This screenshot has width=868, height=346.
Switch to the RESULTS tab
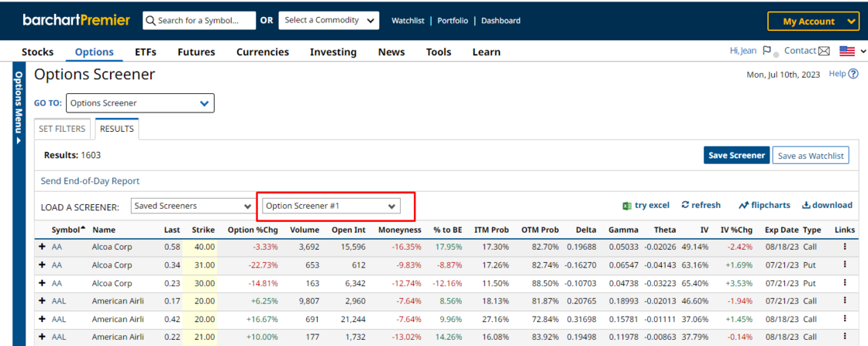point(117,130)
